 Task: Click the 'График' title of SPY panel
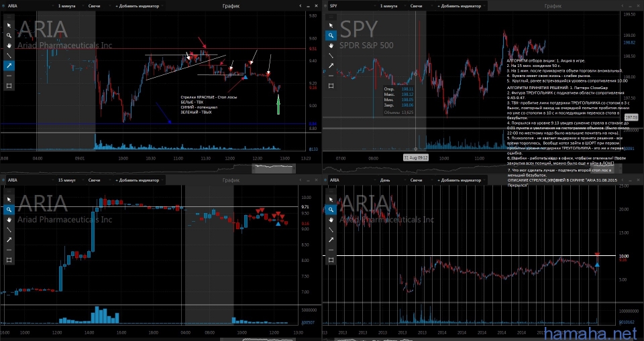[553, 6]
